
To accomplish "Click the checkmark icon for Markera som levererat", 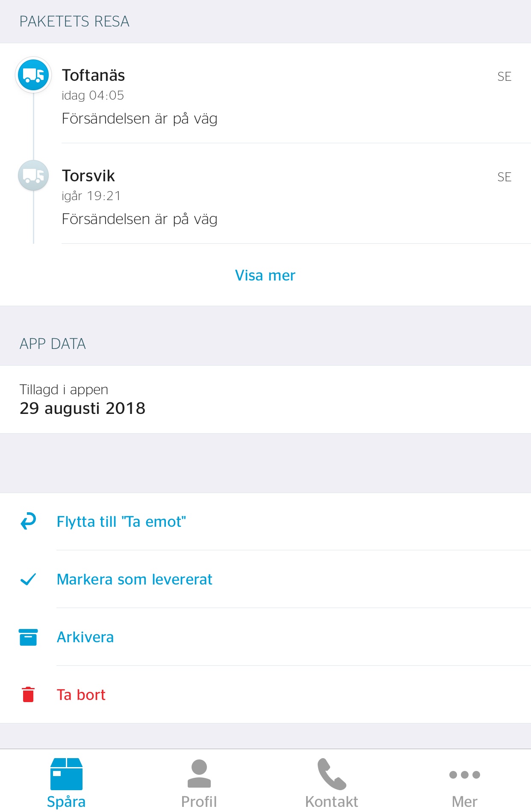I will pos(28,579).
